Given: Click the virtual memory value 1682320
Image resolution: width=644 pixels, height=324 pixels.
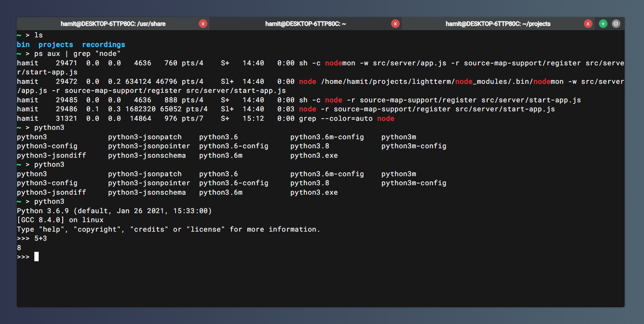Looking at the screenshot, I should (x=140, y=109).
